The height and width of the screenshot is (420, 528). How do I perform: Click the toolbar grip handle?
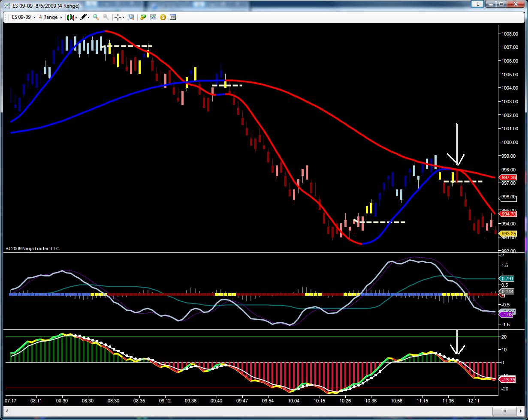coord(6,17)
